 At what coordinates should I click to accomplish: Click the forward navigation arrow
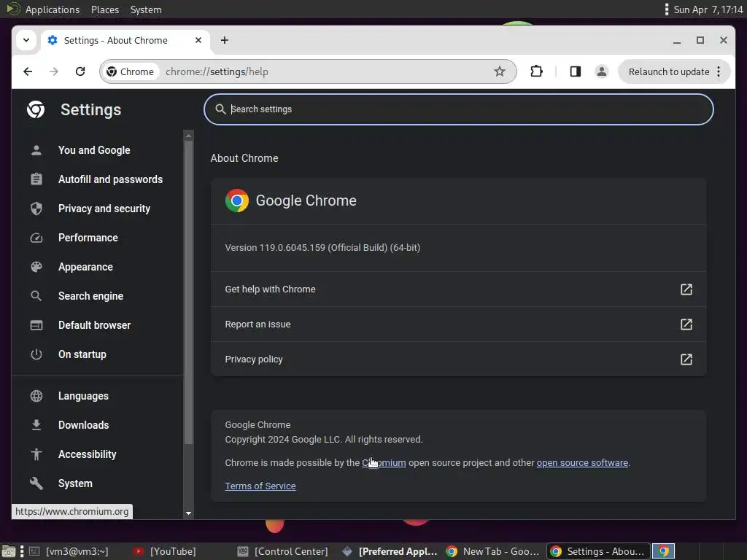point(54,71)
